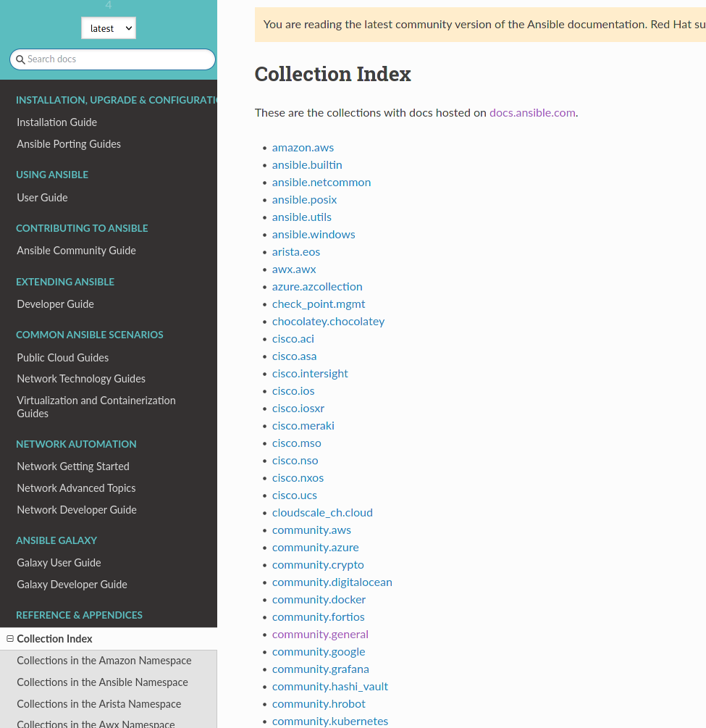Collapse the Collection Index tree item

pyautogui.click(x=9, y=639)
